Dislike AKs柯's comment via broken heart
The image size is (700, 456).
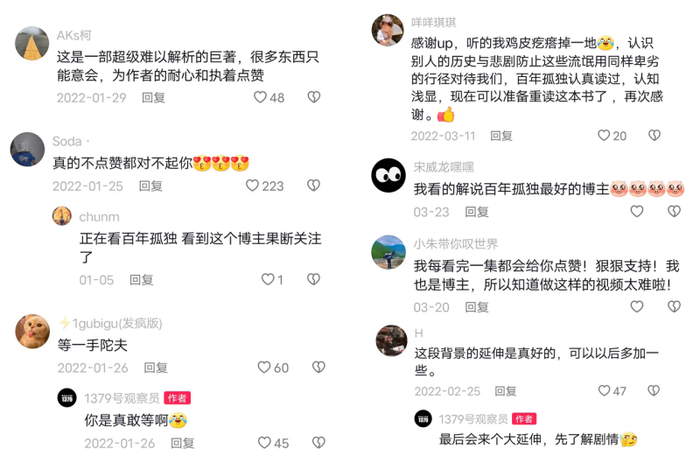314,97
